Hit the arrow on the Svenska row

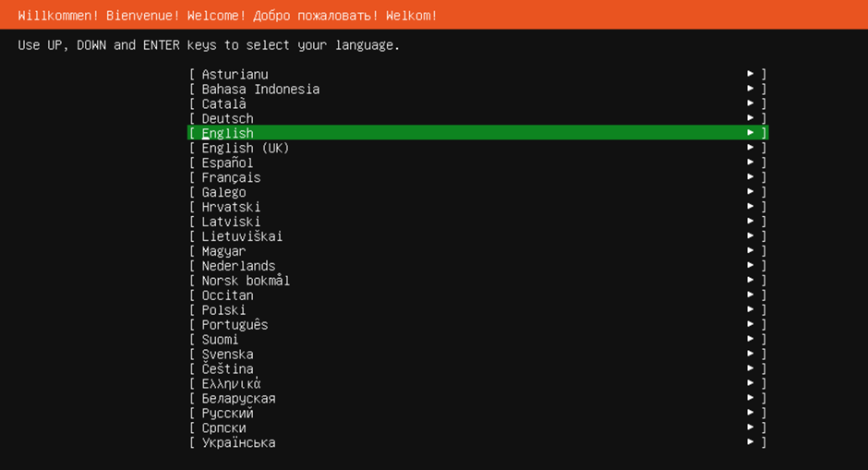[751, 355]
